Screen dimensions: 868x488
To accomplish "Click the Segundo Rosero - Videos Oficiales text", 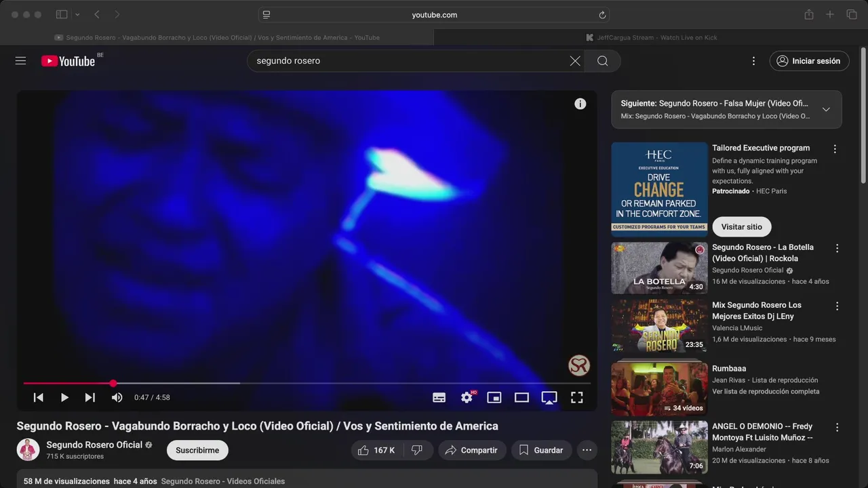I will 223,481.
